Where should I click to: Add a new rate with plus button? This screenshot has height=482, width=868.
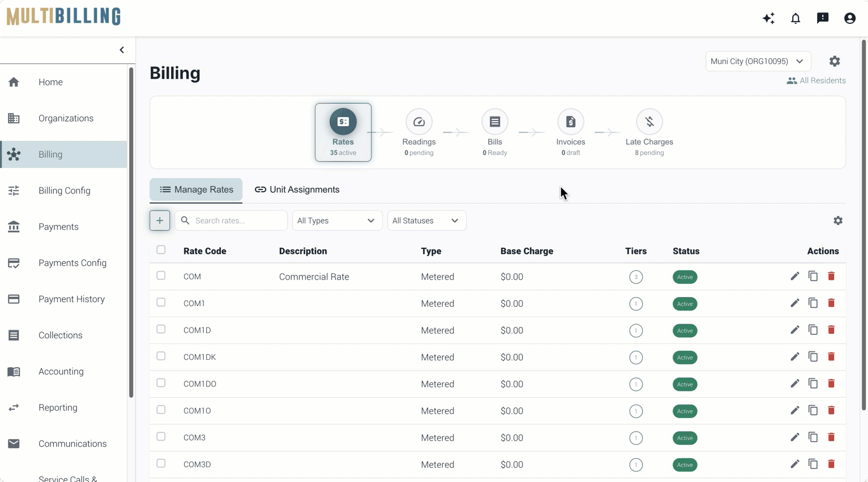coord(160,221)
